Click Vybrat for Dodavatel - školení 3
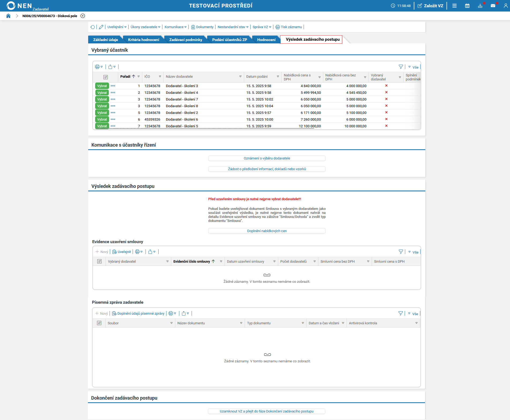 click(102, 86)
